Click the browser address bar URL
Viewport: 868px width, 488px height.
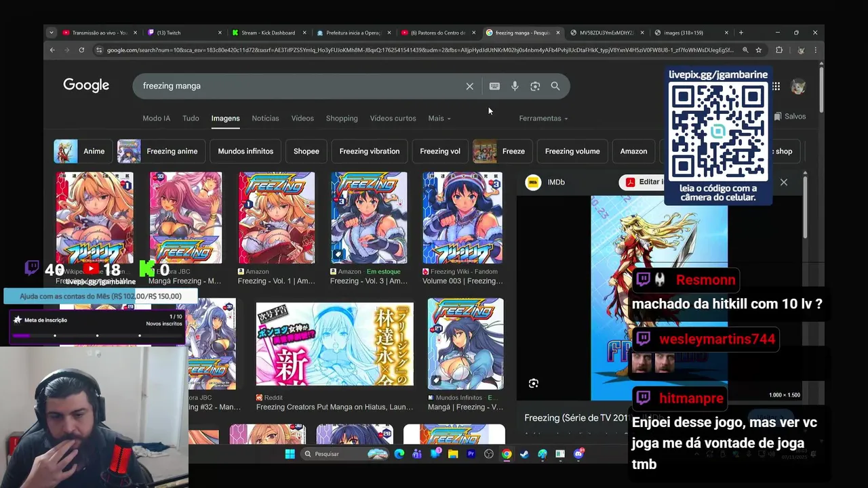[419, 50]
